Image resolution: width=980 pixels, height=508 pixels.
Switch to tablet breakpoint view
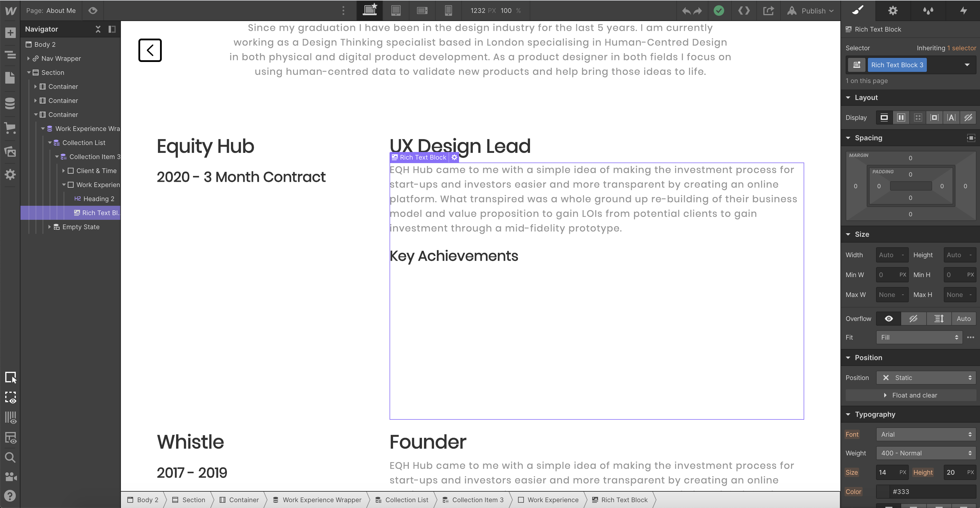tap(396, 10)
